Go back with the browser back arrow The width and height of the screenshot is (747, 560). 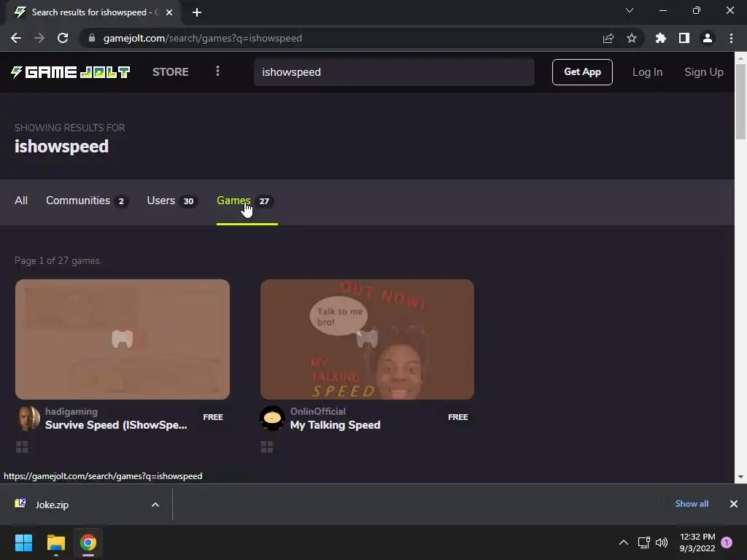16,38
